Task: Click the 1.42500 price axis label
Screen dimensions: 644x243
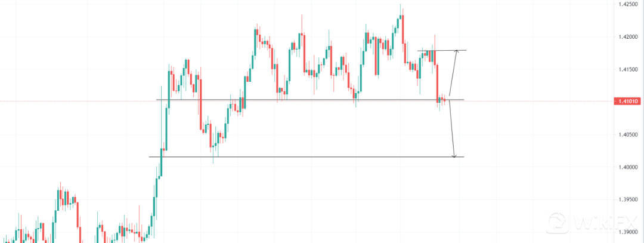Action: click(x=628, y=4)
